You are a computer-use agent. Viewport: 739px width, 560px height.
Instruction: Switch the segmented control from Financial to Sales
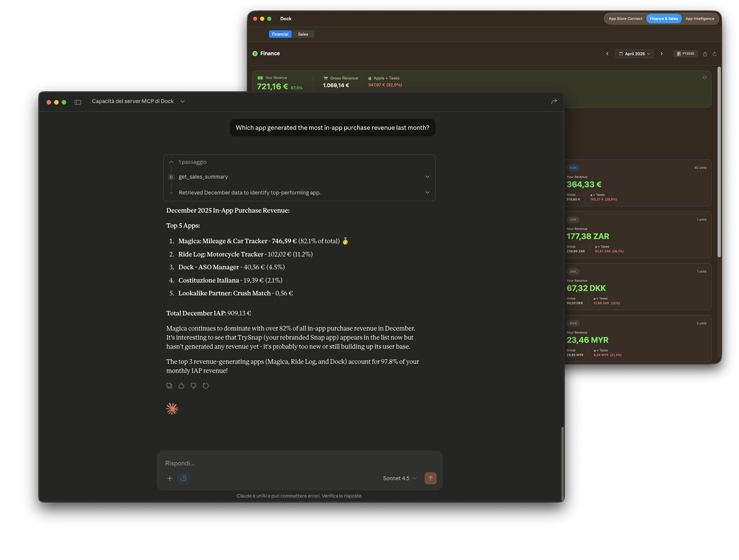pyautogui.click(x=303, y=34)
